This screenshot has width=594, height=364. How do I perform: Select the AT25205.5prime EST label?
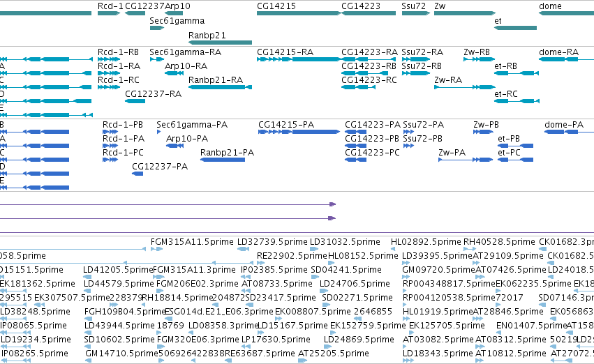coord(334,354)
